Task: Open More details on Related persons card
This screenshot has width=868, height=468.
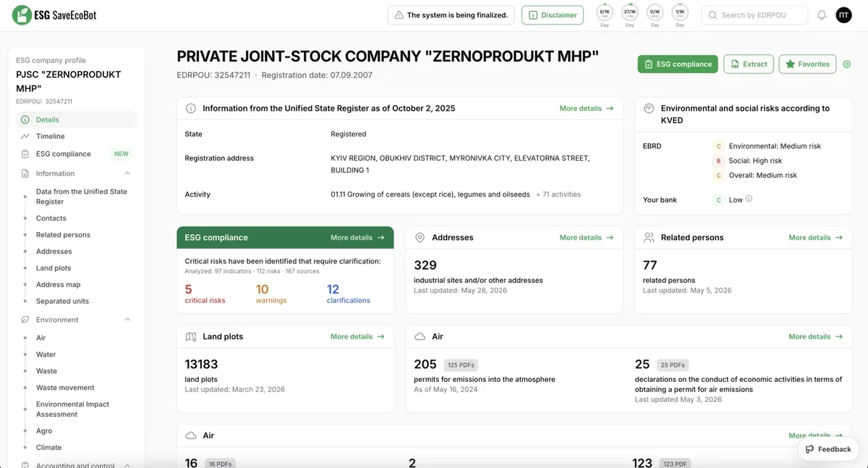Action: (816, 237)
